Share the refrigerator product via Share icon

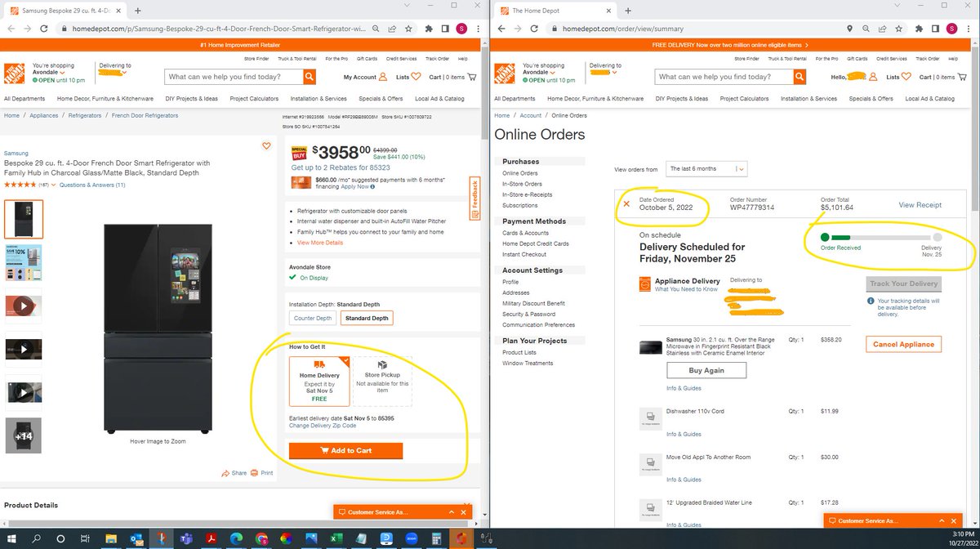pyautogui.click(x=234, y=473)
